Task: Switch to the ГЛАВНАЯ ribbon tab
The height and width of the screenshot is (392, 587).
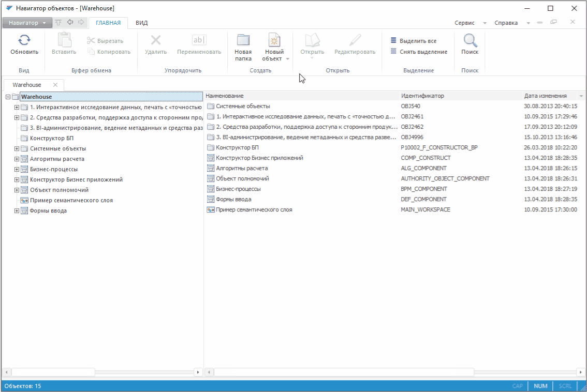Action: [108, 23]
